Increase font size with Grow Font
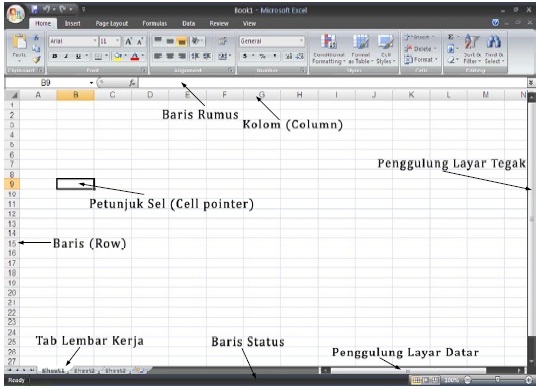 [128, 41]
